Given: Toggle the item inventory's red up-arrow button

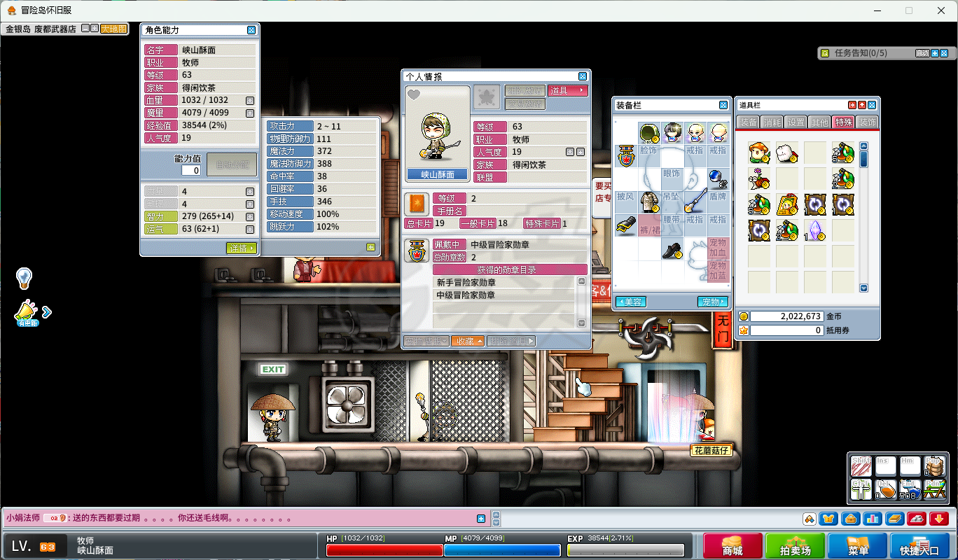Looking at the screenshot, I should point(862,106).
